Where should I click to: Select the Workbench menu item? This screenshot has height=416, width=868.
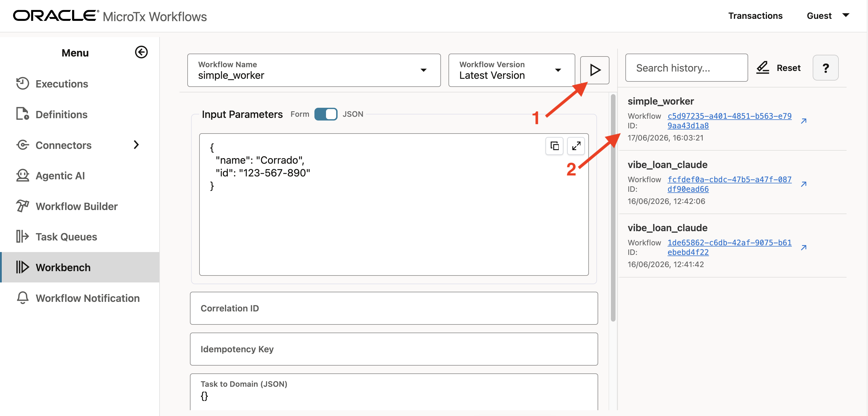(80, 267)
